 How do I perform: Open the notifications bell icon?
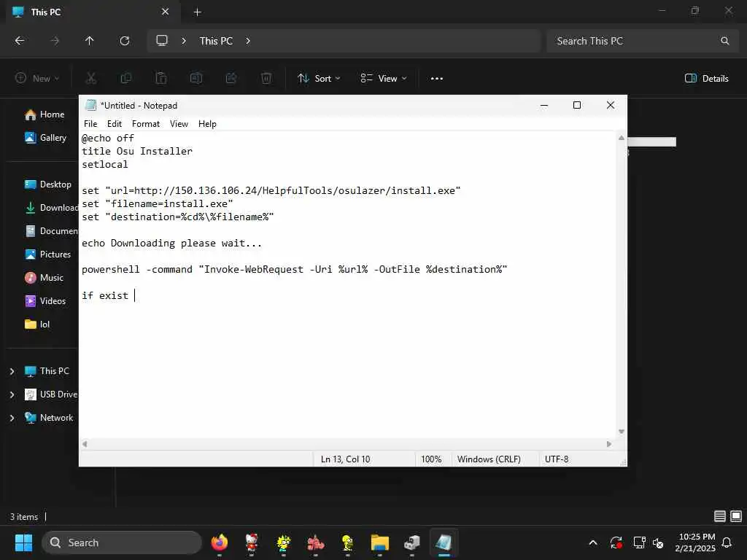pos(727,542)
